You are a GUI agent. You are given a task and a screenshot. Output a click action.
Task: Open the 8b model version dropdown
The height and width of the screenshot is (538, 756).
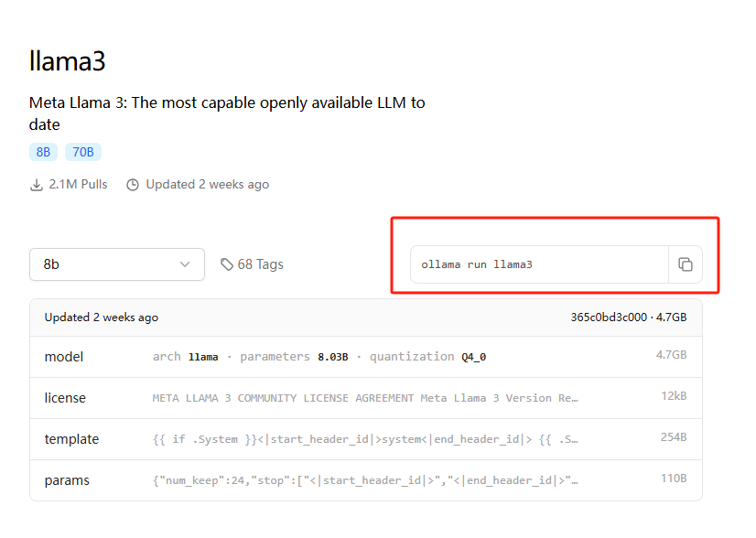click(116, 264)
